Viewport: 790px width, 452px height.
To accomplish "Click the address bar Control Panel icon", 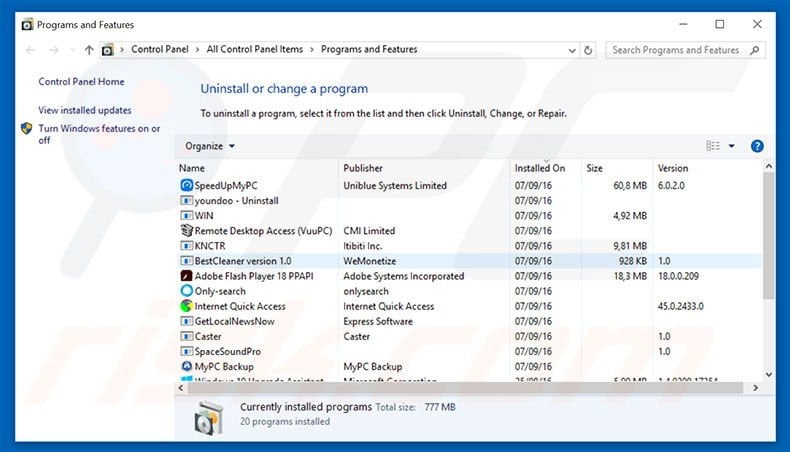I will coord(107,50).
